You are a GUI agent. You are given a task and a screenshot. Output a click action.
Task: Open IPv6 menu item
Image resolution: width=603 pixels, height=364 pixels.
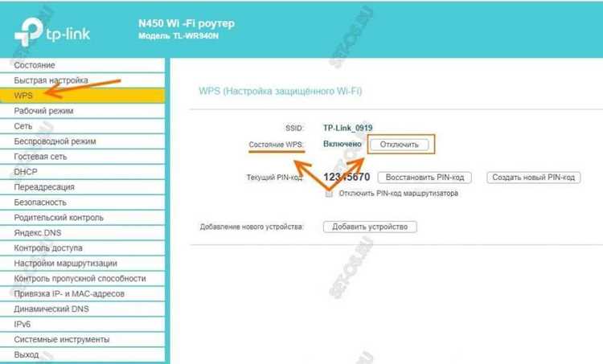tap(82, 324)
